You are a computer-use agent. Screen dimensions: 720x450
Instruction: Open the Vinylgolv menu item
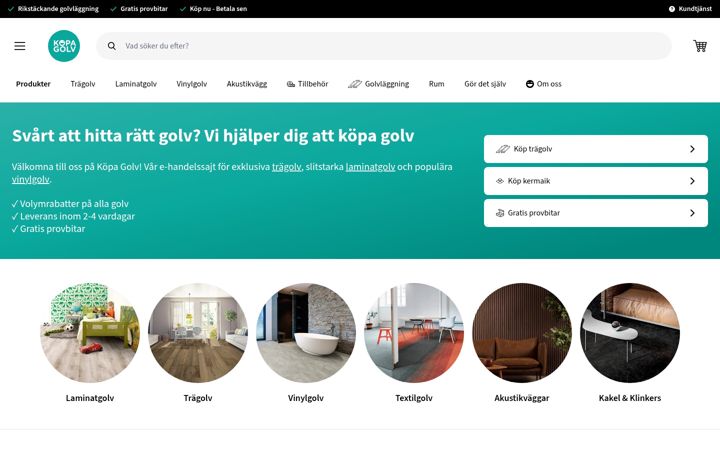191,84
